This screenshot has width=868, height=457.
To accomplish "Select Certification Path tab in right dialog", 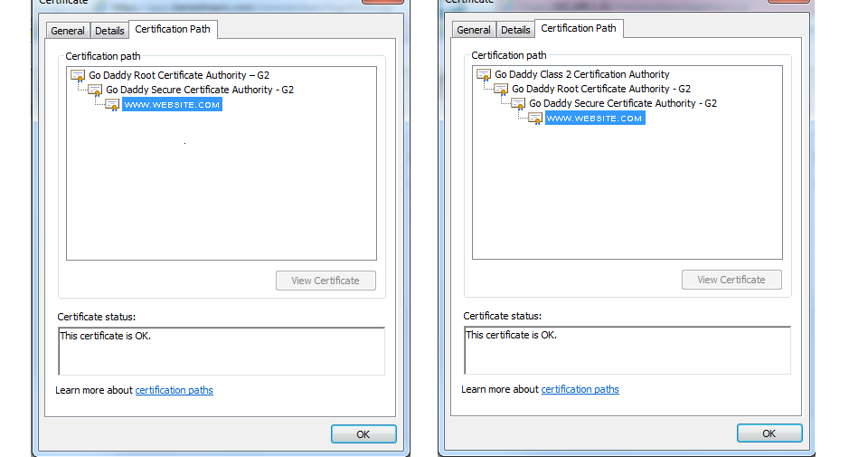I will (x=579, y=28).
